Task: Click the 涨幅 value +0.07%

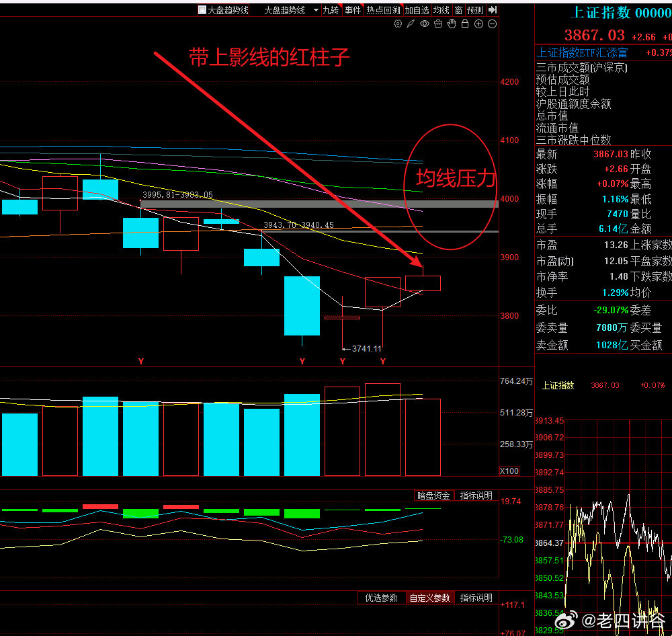Action: (x=612, y=184)
